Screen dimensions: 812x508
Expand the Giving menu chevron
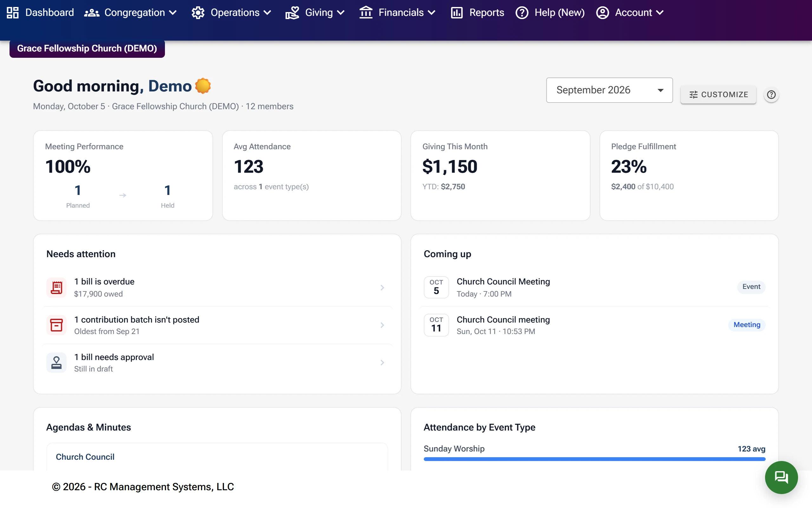[341, 13]
